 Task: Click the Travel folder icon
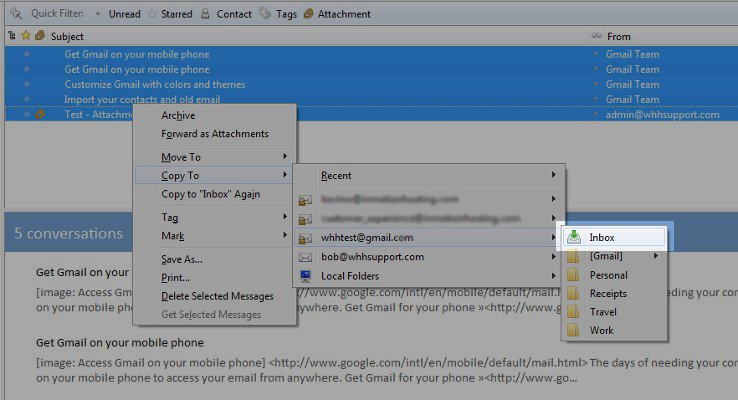[573, 312]
